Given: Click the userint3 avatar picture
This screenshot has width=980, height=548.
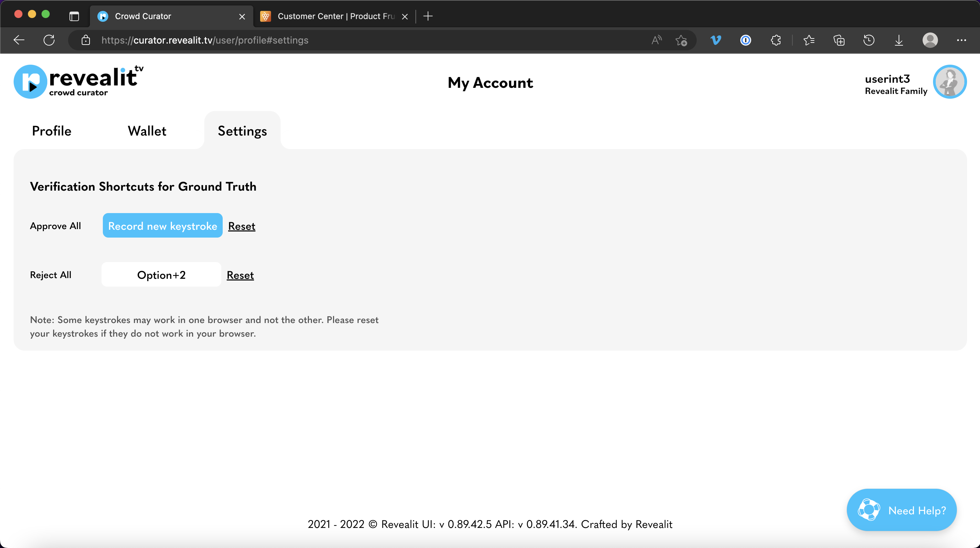Looking at the screenshot, I should (x=950, y=82).
